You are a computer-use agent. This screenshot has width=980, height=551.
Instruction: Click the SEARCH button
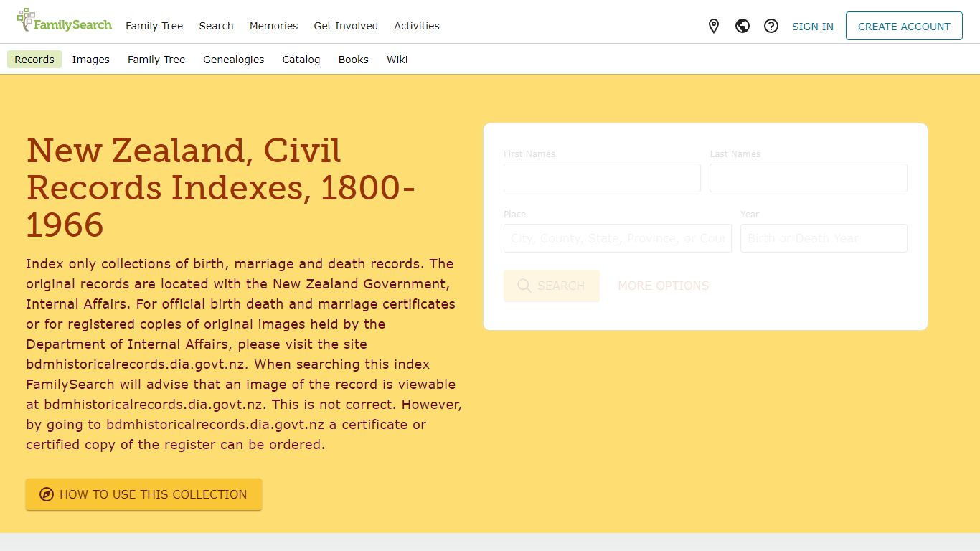coord(552,286)
